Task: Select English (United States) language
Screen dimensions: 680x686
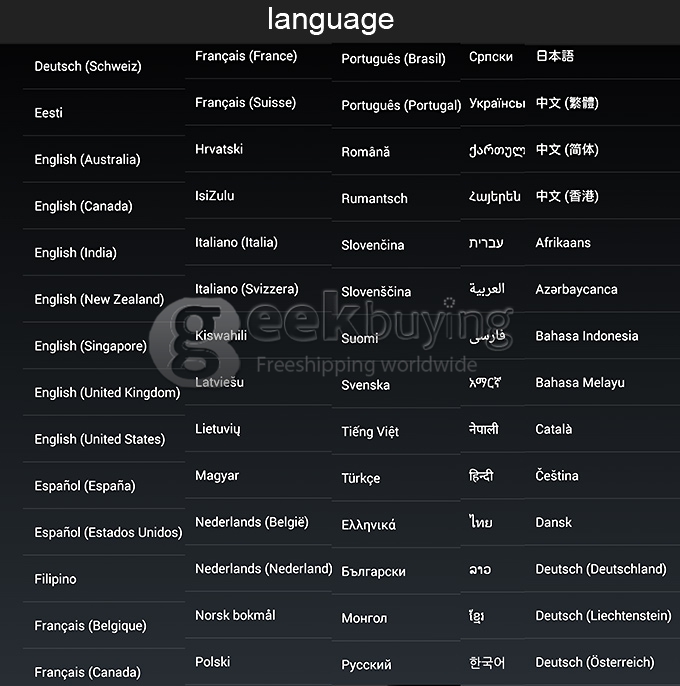Action: click(x=99, y=439)
